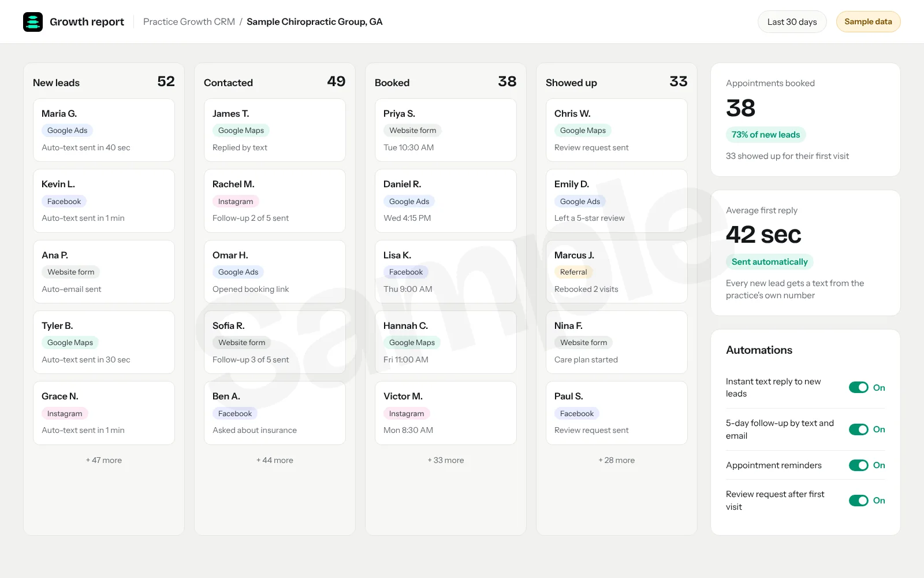Click Ben A. Asked about insurance

coord(255,430)
